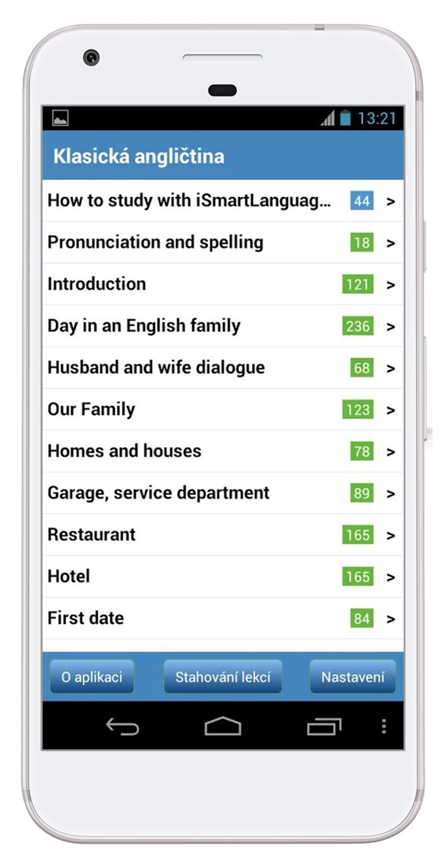Expand the Restaurant lesson chevron
The width and height of the screenshot is (448, 868).
click(x=391, y=535)
